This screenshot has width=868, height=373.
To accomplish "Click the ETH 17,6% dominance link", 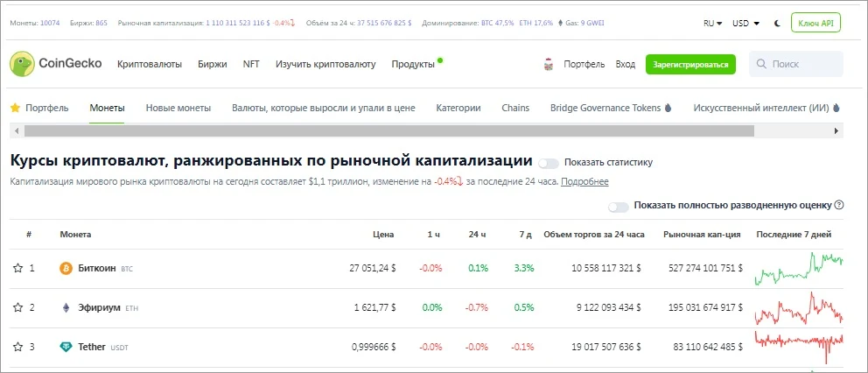I will pyautogui.click(x=535, y=24).
